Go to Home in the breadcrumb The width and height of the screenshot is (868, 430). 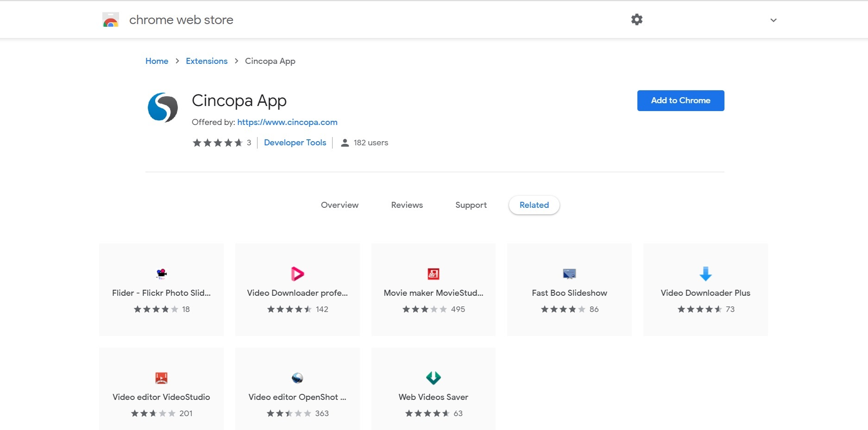(157, 61)
